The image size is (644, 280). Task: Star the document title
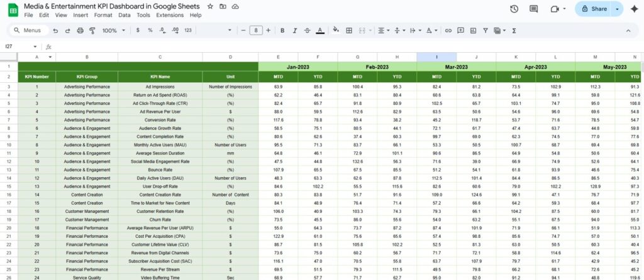click(210, 6)
